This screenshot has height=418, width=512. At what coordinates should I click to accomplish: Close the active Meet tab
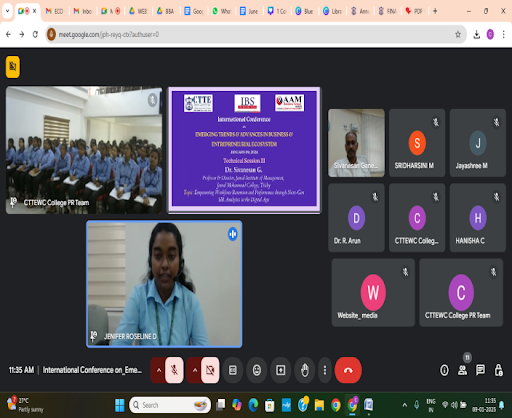tap(34, 11)
